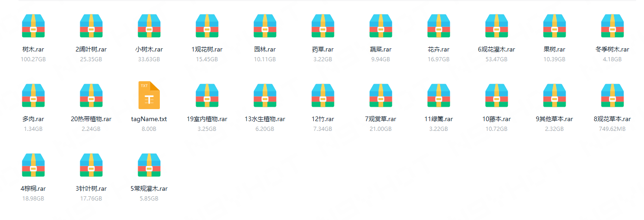Screen dimensions: 644x220
Task: Click the 药草.rar archive icon
Action: 323,26
